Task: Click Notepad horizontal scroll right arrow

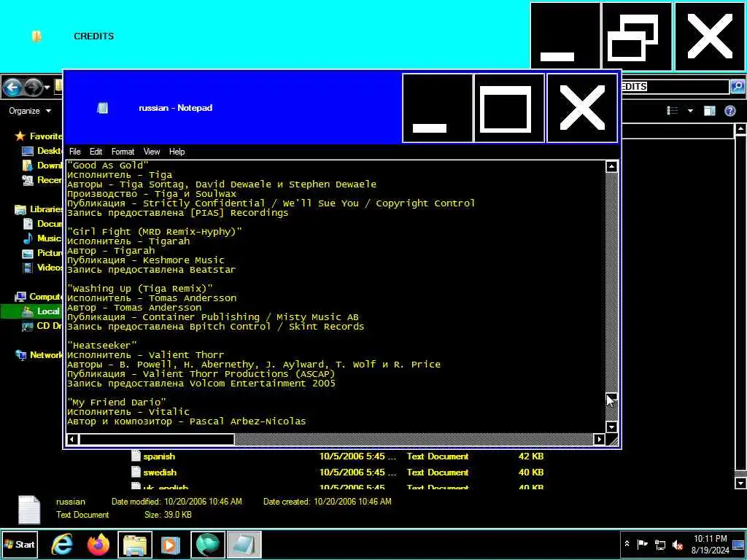Action: [600, 439]
